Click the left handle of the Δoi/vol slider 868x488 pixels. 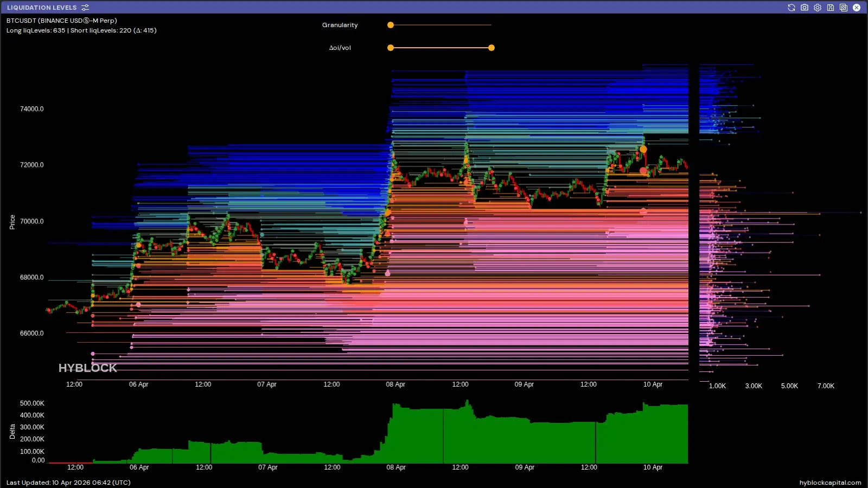(391, 48)
